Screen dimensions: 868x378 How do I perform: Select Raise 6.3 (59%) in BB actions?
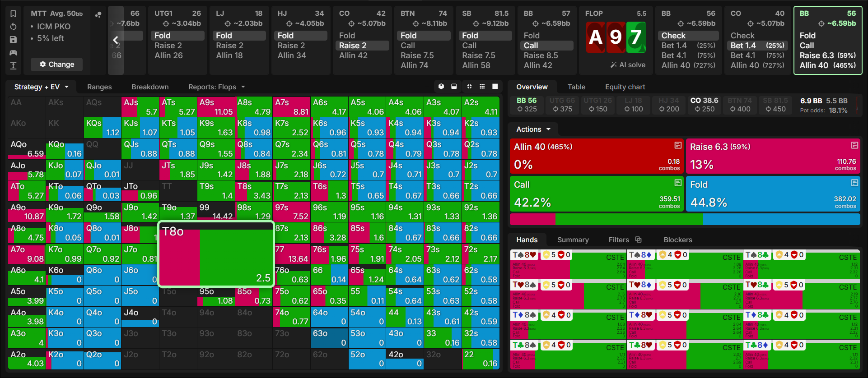pyautogui.click(x=828, y=55)
